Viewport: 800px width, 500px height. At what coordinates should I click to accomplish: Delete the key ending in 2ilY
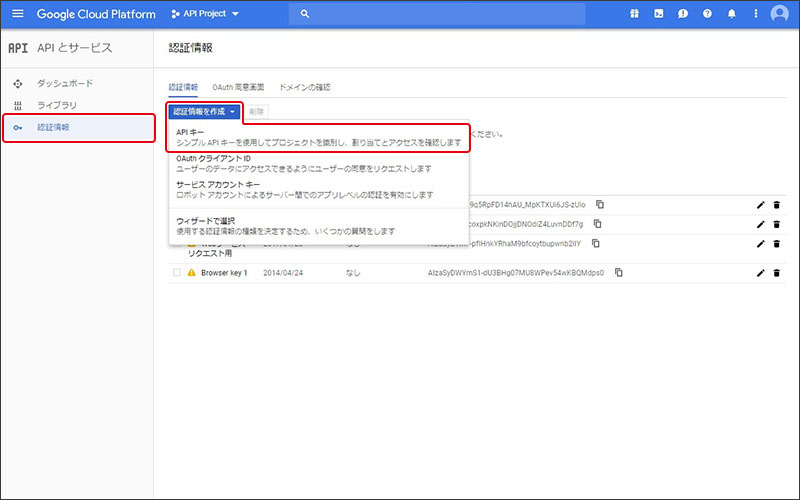point(777,244)
